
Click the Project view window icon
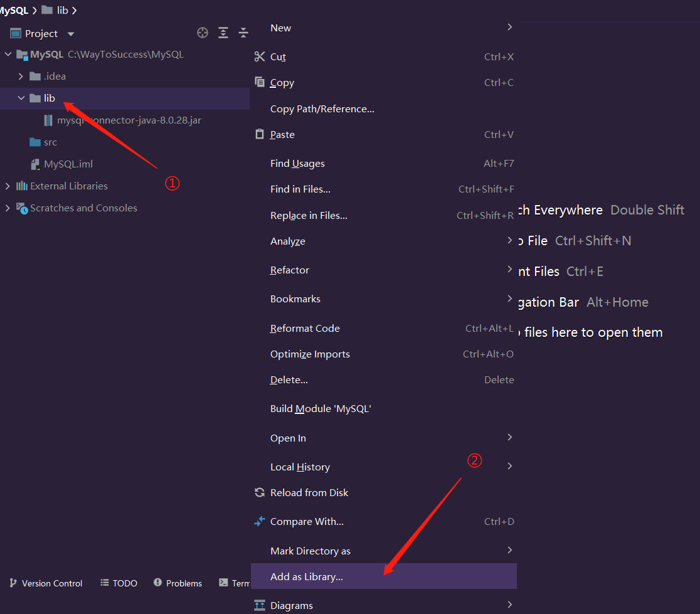click(x=16, y=33)
